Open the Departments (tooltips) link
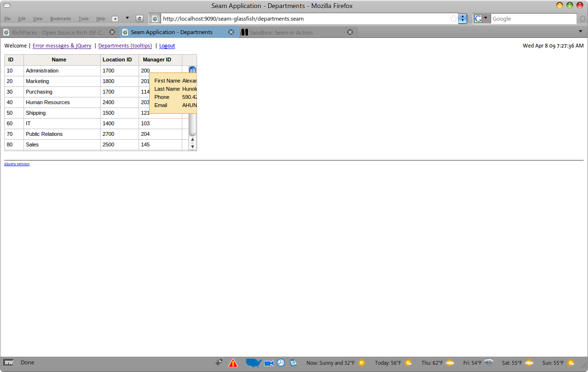588x372 pixels. click(125, 46)
